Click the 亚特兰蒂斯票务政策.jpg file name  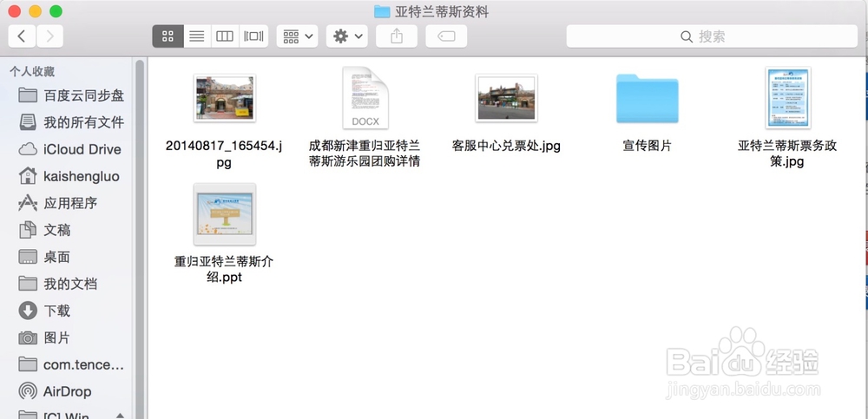tap(788, 154)
